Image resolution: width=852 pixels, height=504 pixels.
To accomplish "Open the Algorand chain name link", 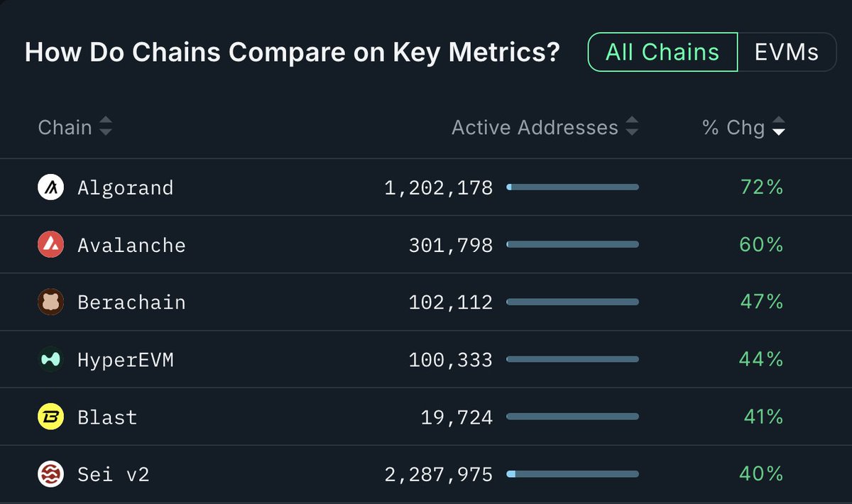I will [x=125, y=187].
